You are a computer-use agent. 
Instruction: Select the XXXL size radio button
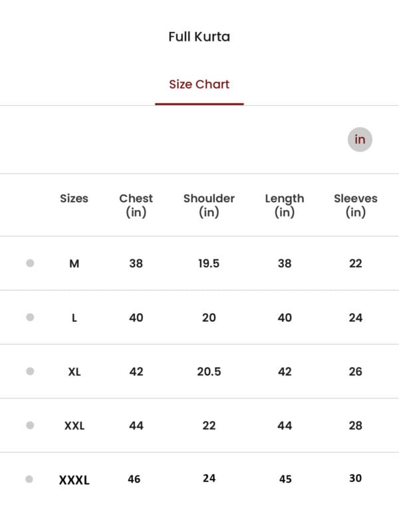pos(29,479)
